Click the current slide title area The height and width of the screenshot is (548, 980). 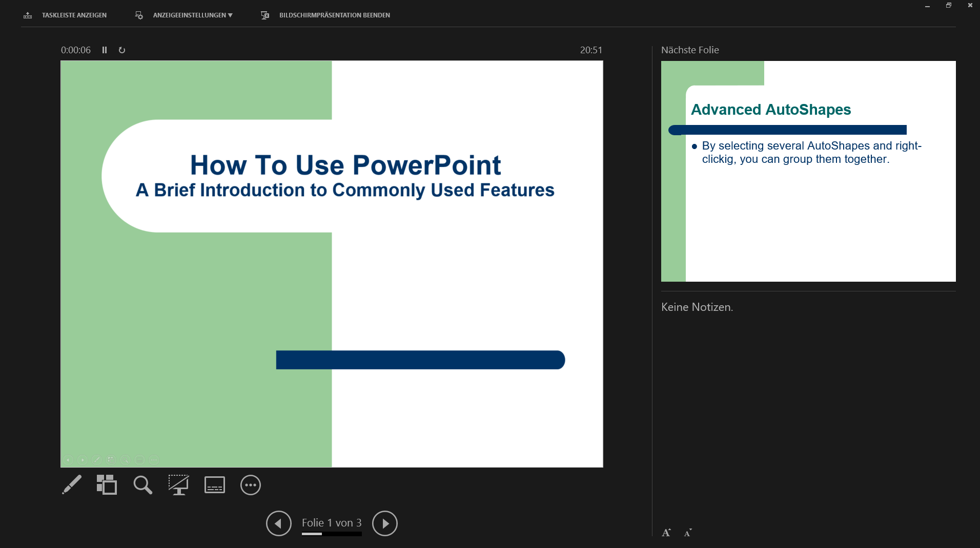click(345, 165)
